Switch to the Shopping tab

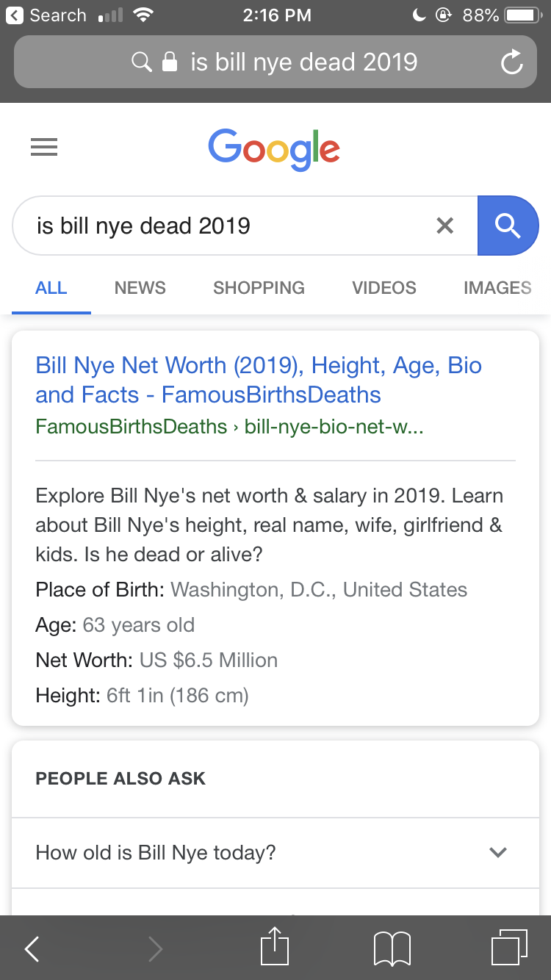point(259,288)
